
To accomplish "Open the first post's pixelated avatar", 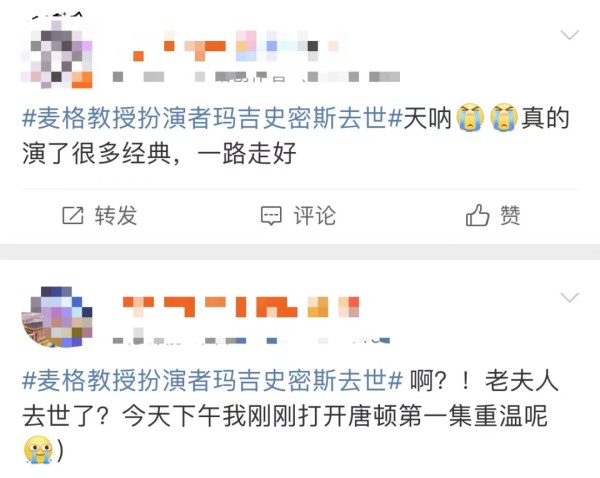I will coord(57,53).
